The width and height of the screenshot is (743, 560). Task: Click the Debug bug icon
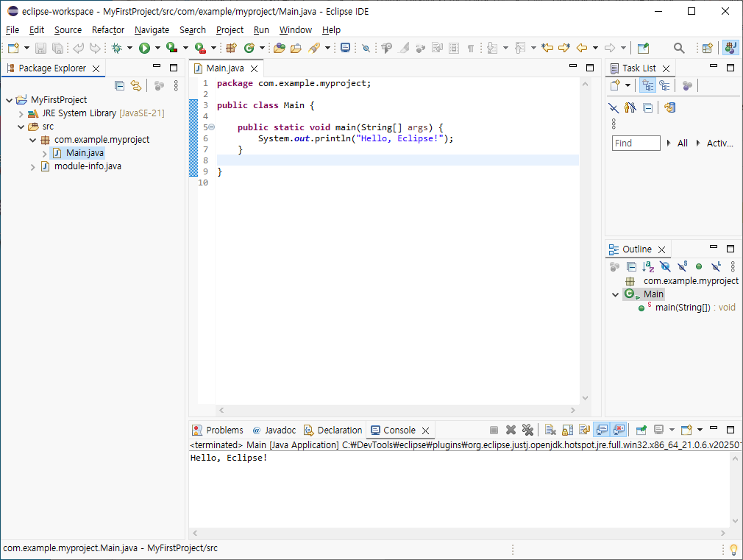116,48
